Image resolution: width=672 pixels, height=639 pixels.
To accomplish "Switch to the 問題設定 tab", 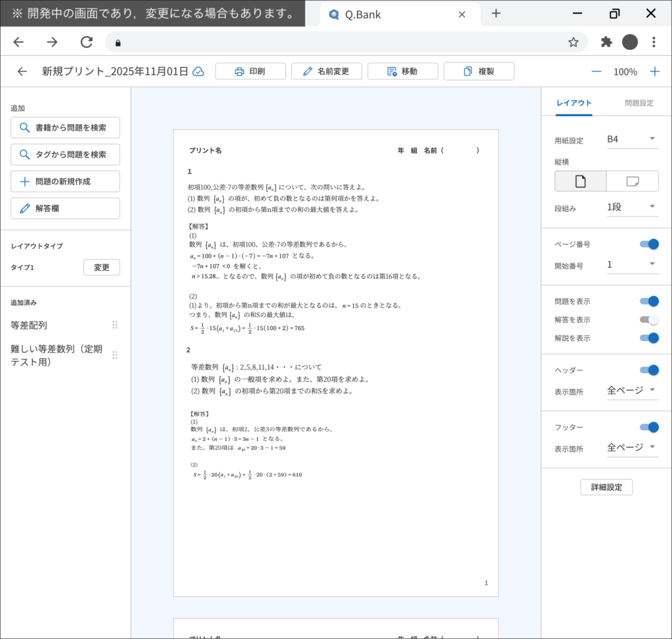I will click(x=640, y=103).
